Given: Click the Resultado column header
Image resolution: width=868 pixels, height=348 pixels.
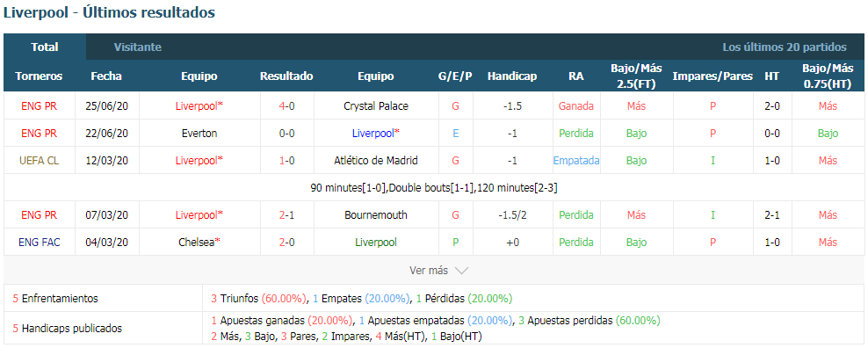Looking at the screenshot, I should click(x=286, y=76).
